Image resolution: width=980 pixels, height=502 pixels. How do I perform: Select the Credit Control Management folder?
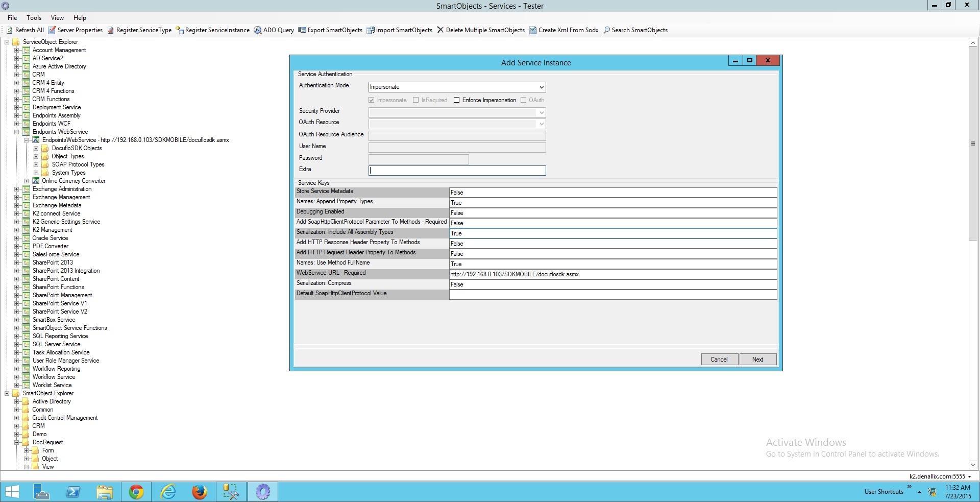(x=65, y=418)
